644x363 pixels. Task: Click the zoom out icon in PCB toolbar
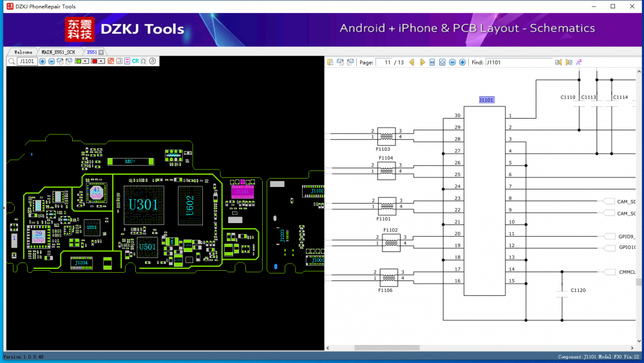[x=52, y=61]
